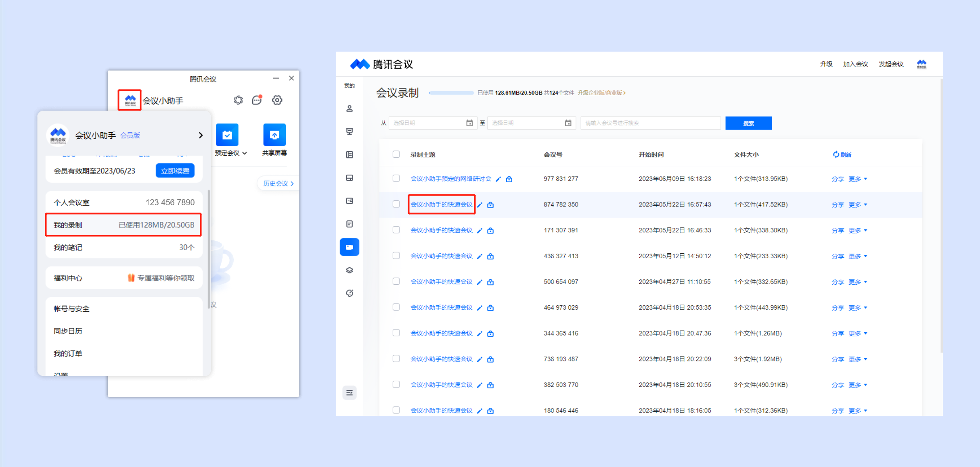Click the sidebar clock check icon
Screen dimensions: 980x467
[350, 293]
